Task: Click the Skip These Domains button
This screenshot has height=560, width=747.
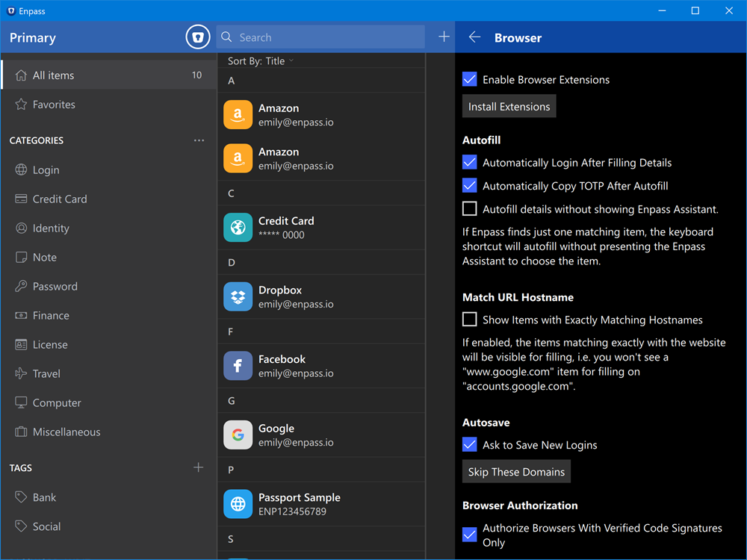Action: (x=516, y=471)
